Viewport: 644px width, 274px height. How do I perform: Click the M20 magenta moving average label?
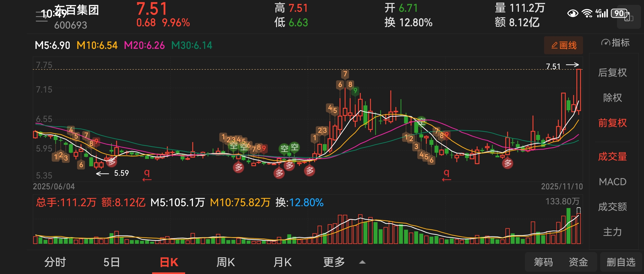tap(144, 45)
